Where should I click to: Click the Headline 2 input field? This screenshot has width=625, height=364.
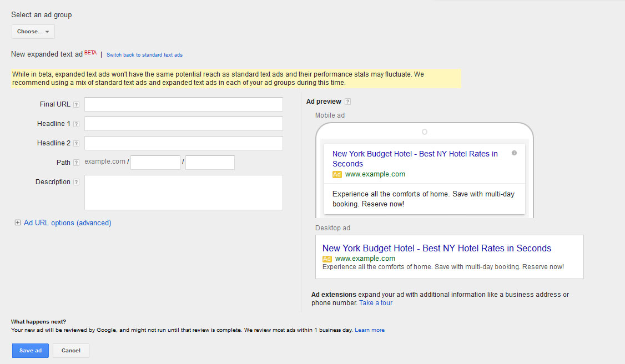183,143
